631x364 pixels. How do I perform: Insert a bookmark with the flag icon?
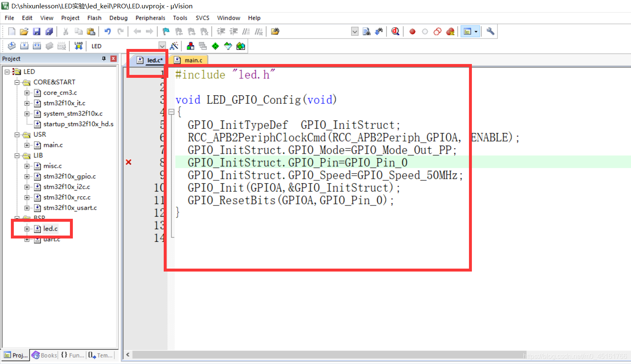[x=166, y=31]
